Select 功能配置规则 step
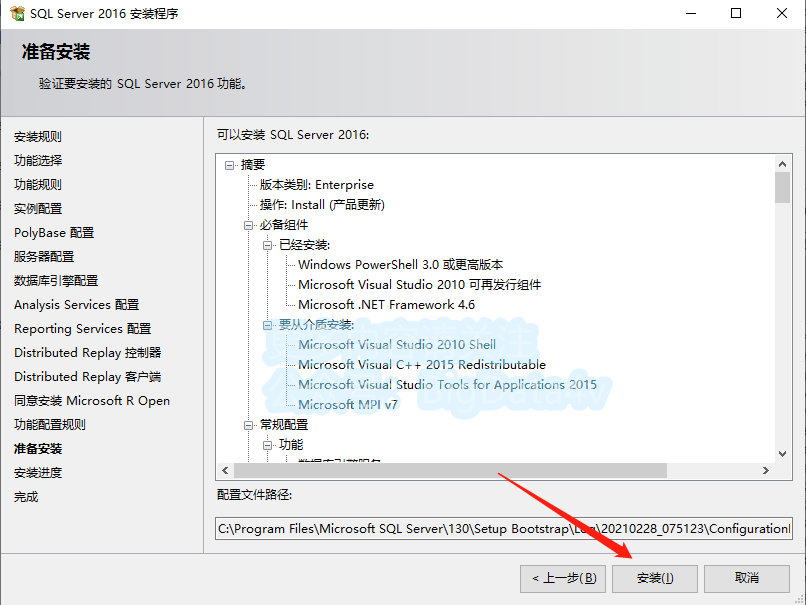The image size is (806, 605). pyautogui.click(x=50, y=425)
